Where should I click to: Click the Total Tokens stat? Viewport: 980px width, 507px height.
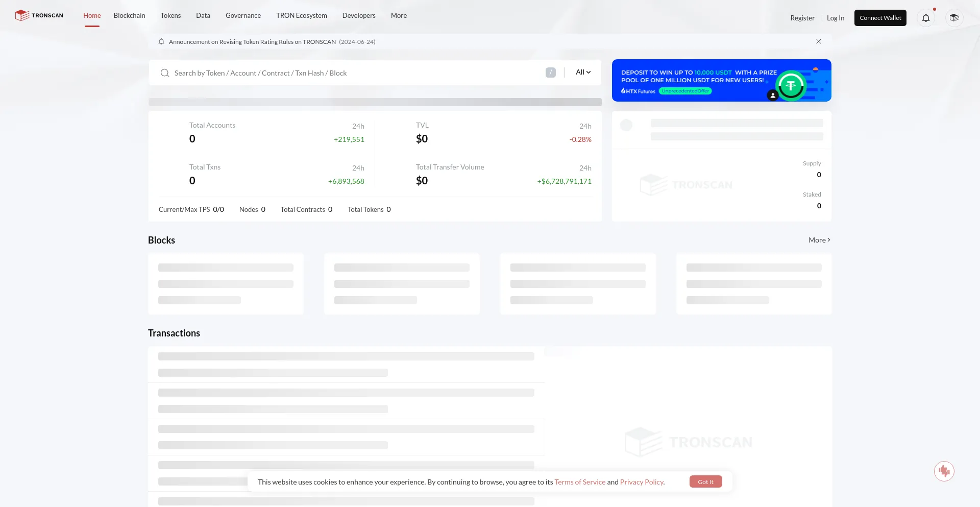369,209
